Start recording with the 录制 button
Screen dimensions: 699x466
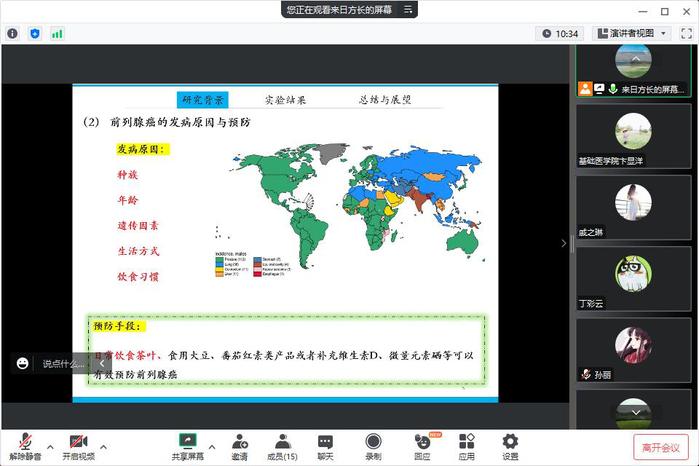[x=373, y=446]
